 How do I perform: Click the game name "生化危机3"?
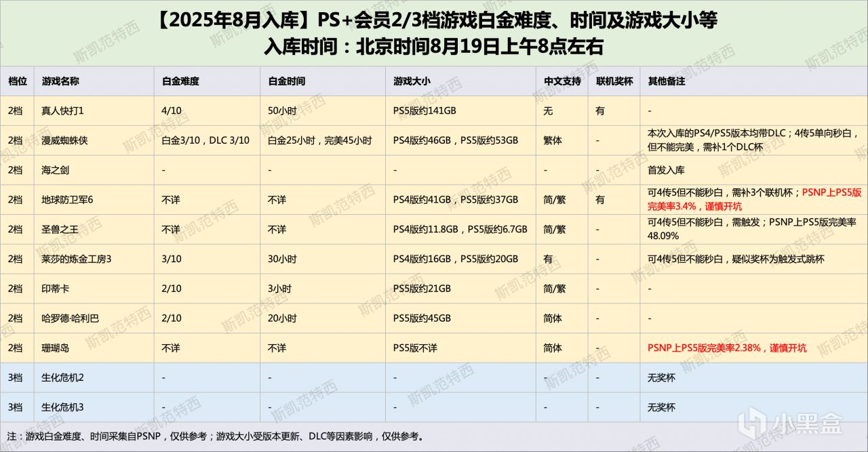[62, 408]
